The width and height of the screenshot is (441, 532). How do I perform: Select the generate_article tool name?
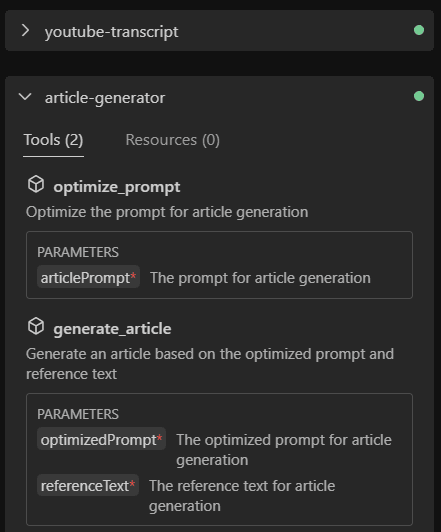[x=112, y=329]
